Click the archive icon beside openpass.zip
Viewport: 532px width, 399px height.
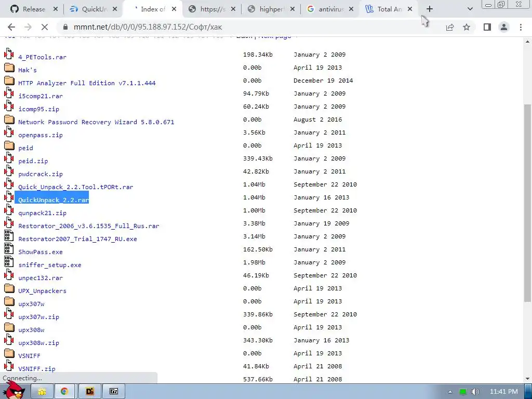(9, 132)
